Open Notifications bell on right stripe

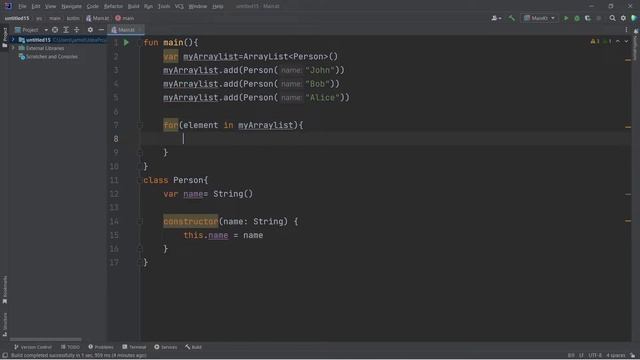(x=636, y=31)
